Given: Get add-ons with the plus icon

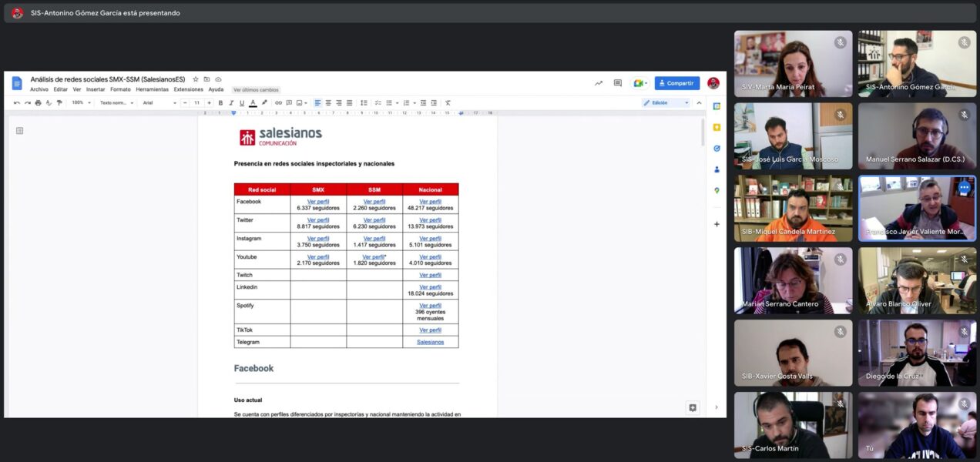Looking at the screenshot, I should coord(717,224).
